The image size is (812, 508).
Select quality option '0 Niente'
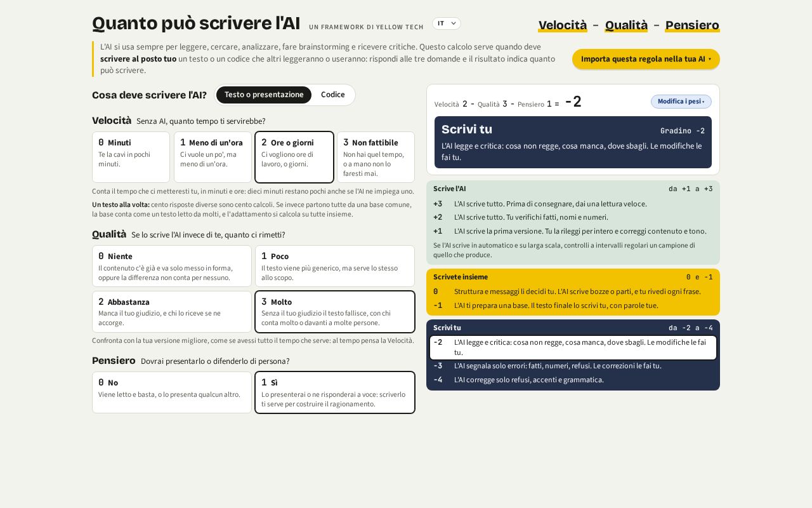[172, 266]
